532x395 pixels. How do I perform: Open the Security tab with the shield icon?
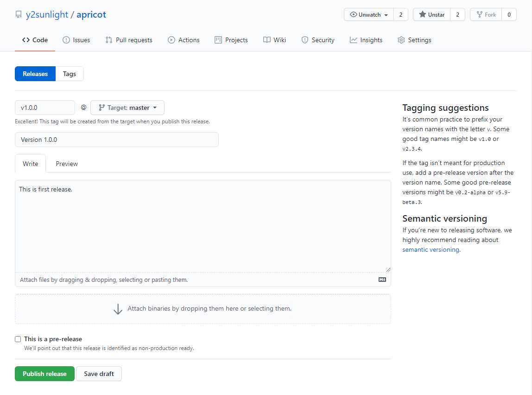pyautogui.click(x=318, y=40)
